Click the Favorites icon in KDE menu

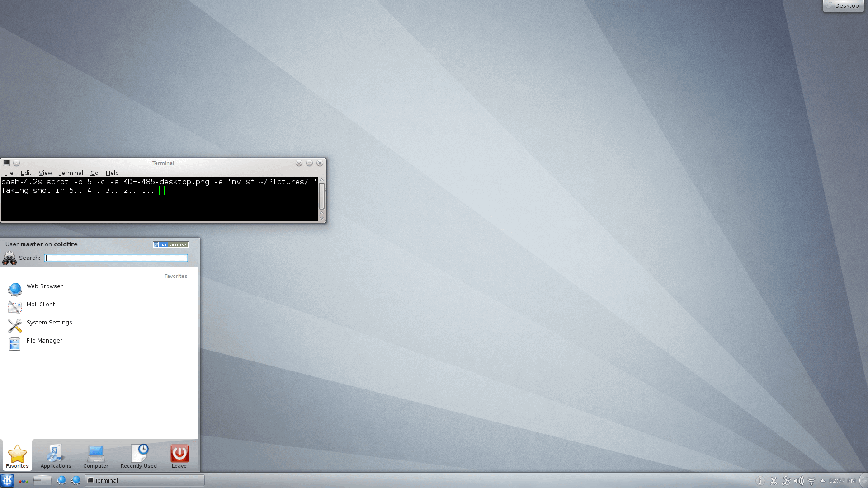tap(17, 454)
